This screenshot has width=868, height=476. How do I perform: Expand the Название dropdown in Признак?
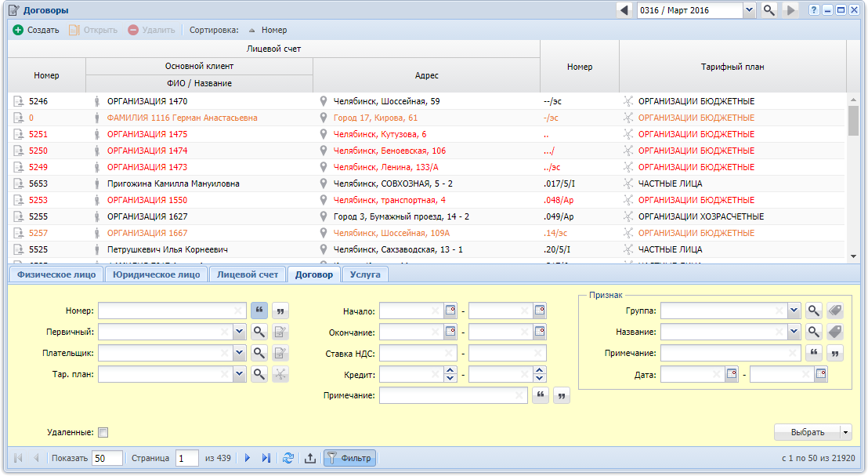(x=794, y=332)
